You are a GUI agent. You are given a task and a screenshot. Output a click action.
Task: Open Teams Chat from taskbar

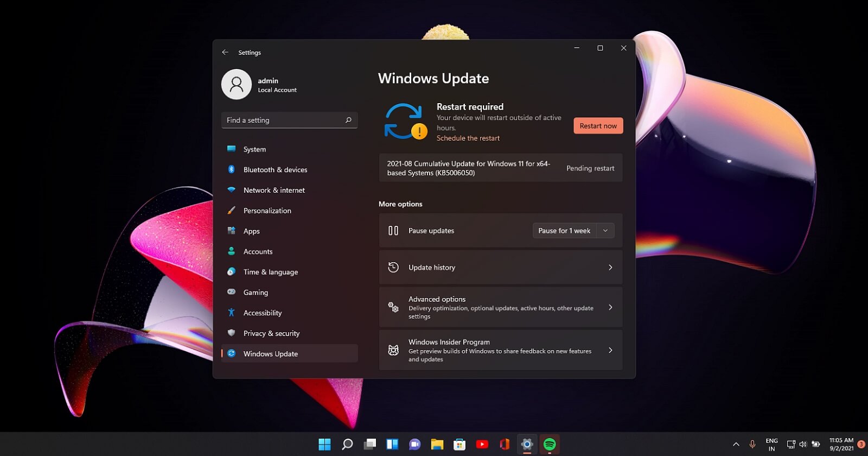[415, 445]
